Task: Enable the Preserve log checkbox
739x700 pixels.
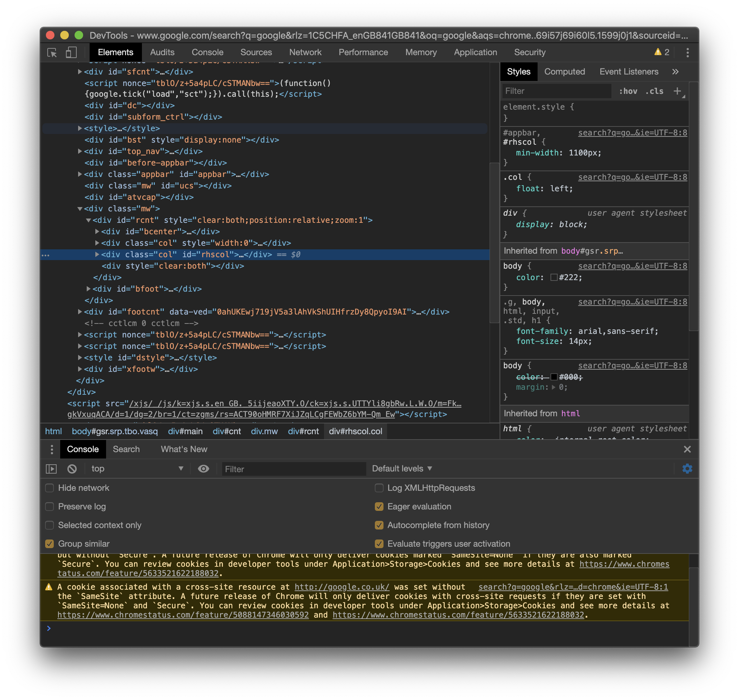Action: click(50, 506)
